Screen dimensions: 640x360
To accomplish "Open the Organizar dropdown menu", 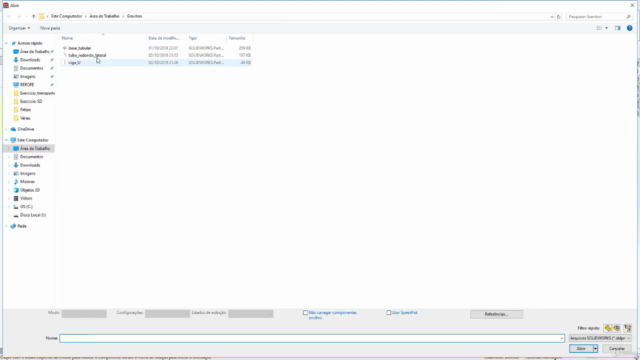I will click(x=19, y=28).
